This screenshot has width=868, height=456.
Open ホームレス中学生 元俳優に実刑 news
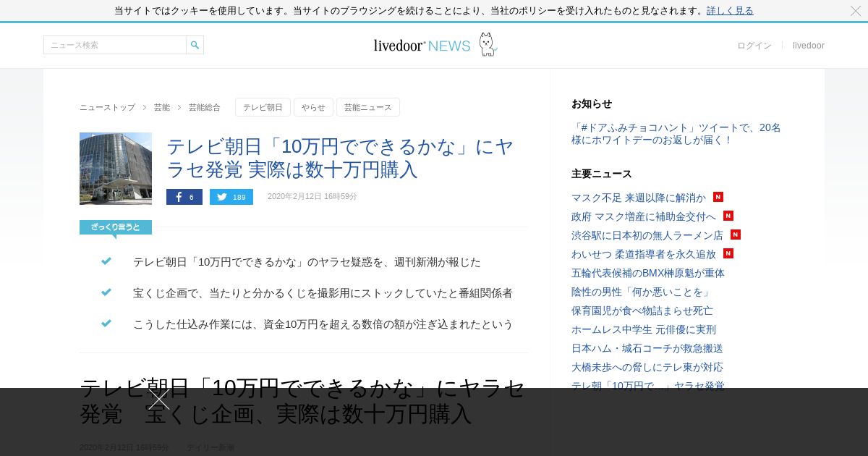644,329
